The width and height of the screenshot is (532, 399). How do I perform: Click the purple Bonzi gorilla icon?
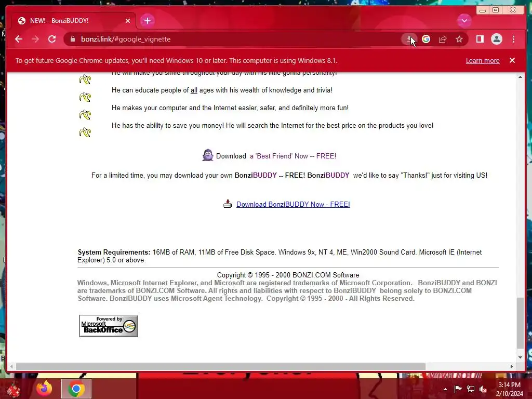208,155
